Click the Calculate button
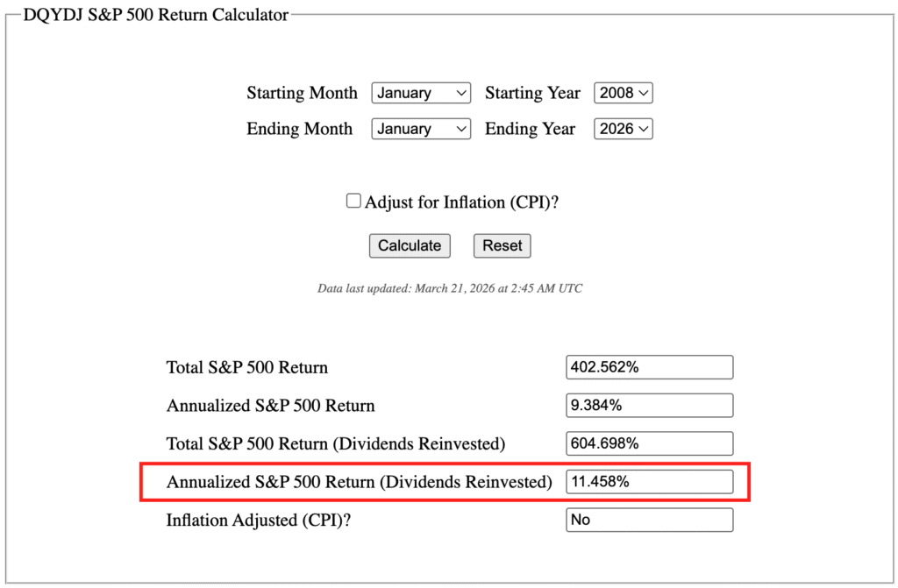The width and height of the screenshot is (898, 588). (410, 245)
